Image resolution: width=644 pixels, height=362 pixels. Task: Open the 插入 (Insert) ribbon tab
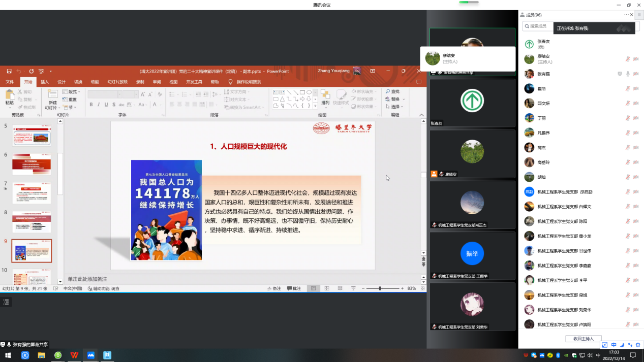click(45, 82)
